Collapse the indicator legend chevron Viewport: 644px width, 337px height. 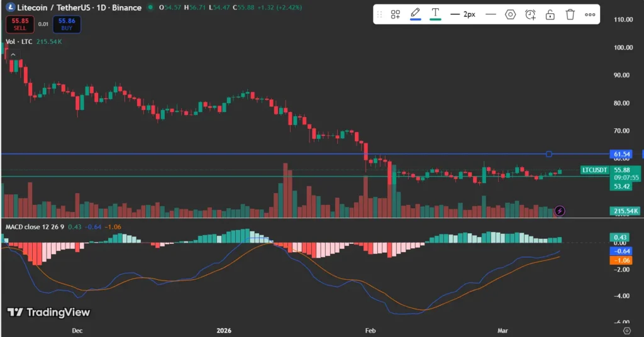click(x=13, y=54)
